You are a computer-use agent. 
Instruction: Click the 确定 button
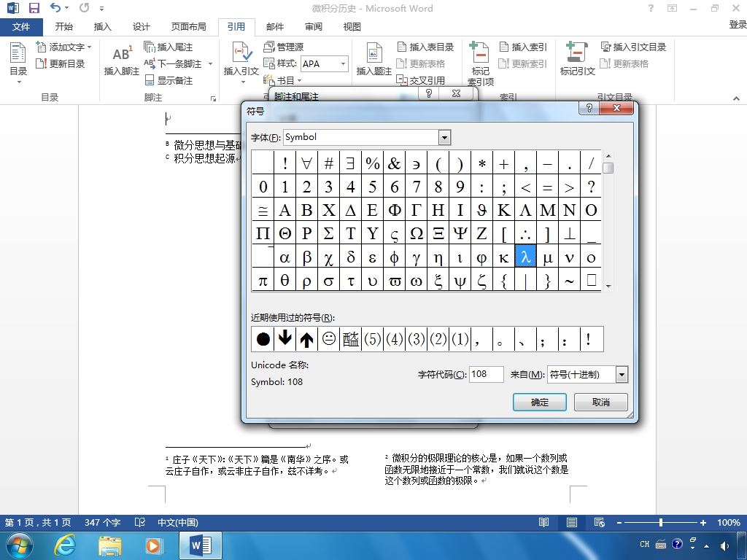coord(539,402)
